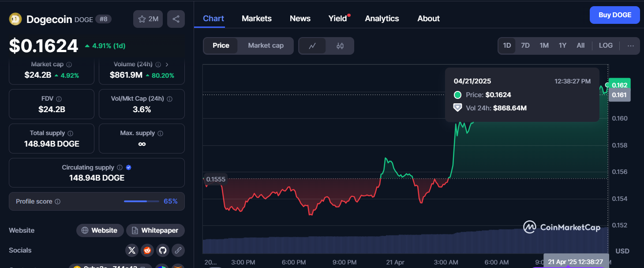Image resolution: width=644 pixels, height=268 pixels.
Task: Click the 0.162 green price label on axis
Action: coord(619,85)
